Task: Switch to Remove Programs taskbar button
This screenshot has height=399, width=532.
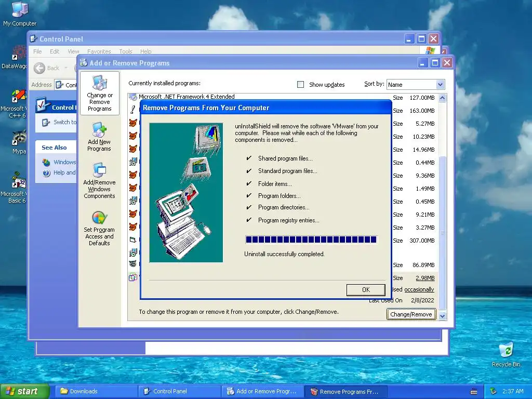Action: (345, 391)
